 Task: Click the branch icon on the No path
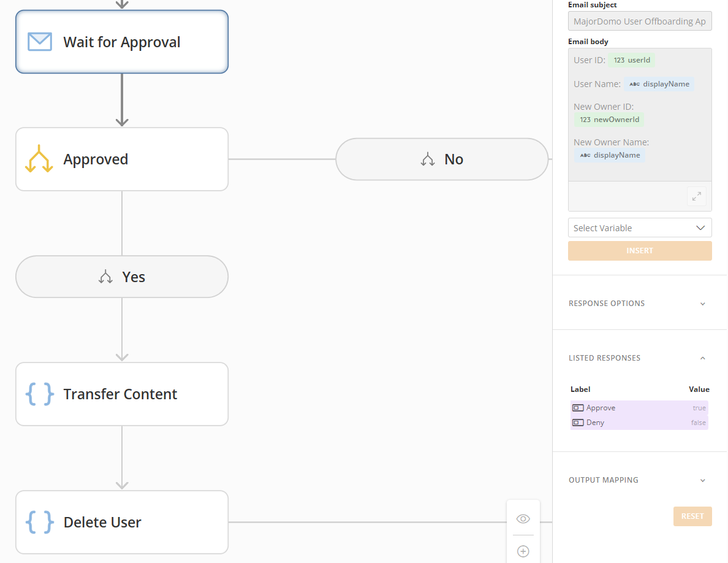[x=428, y=159]
